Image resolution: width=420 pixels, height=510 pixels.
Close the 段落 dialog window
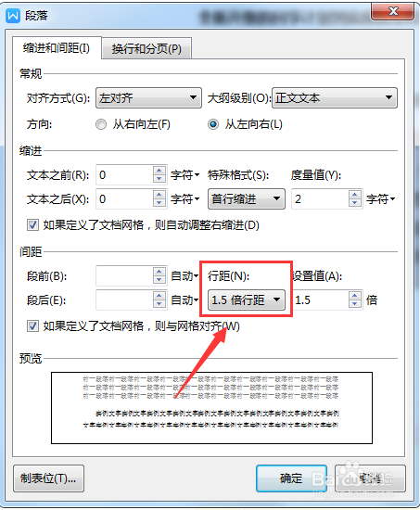click(393, 11)
